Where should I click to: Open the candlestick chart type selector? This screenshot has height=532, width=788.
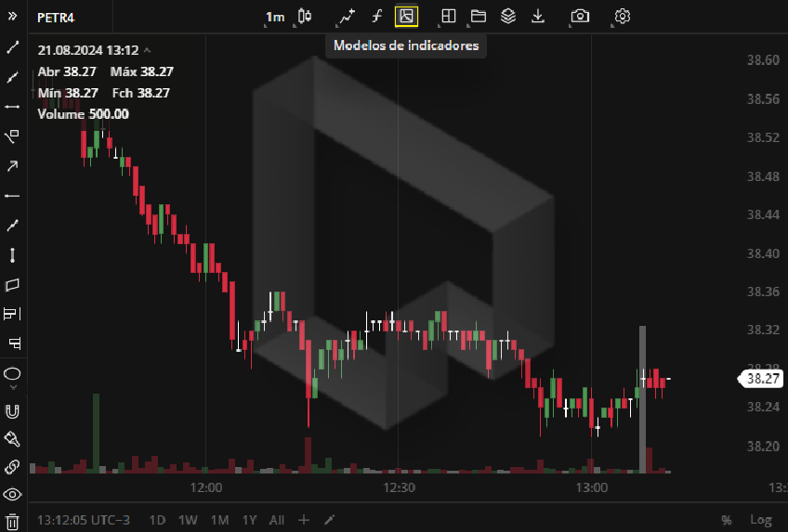pos(305,17)
